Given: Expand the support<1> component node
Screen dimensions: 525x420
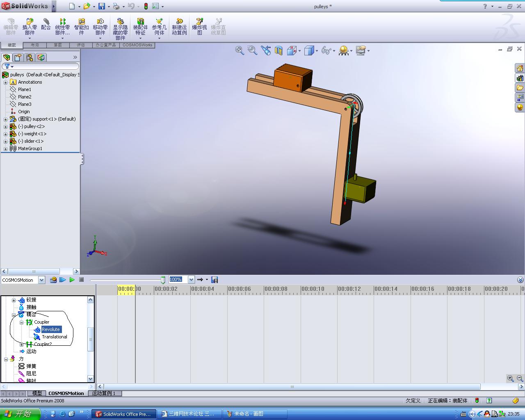Looking at the screenshot, I should pos(6,119).
